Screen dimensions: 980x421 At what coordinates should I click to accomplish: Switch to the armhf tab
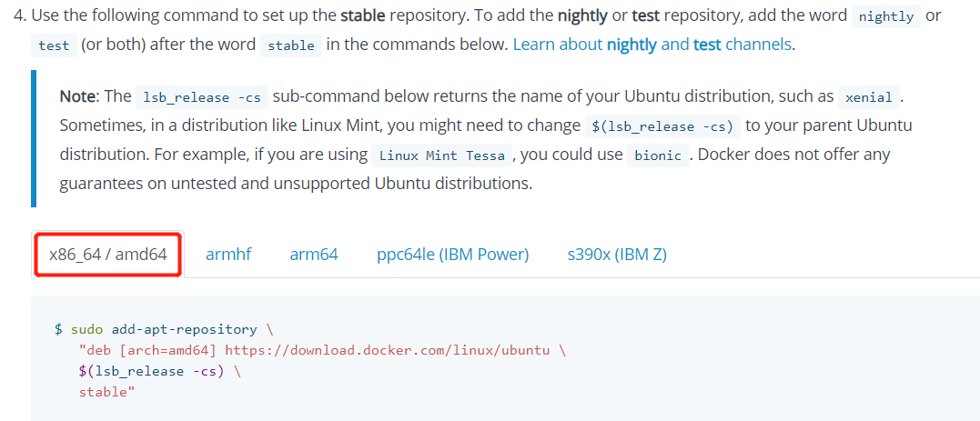coord(228,255)
